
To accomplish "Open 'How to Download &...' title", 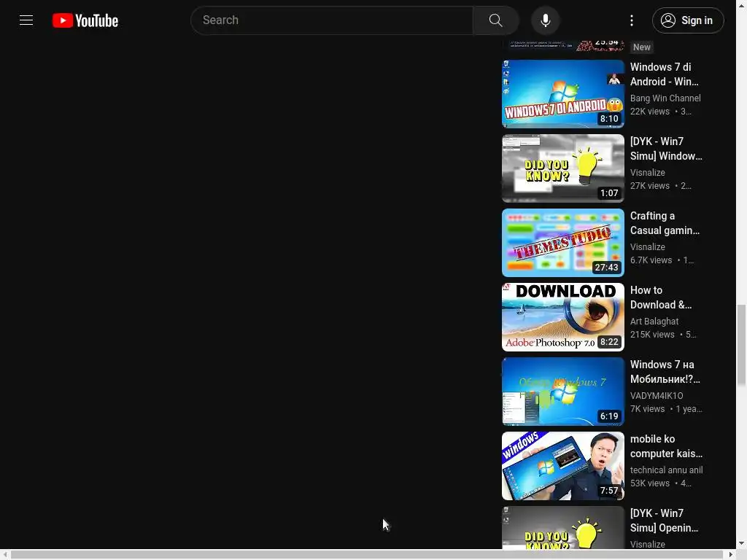I will 661,297.
